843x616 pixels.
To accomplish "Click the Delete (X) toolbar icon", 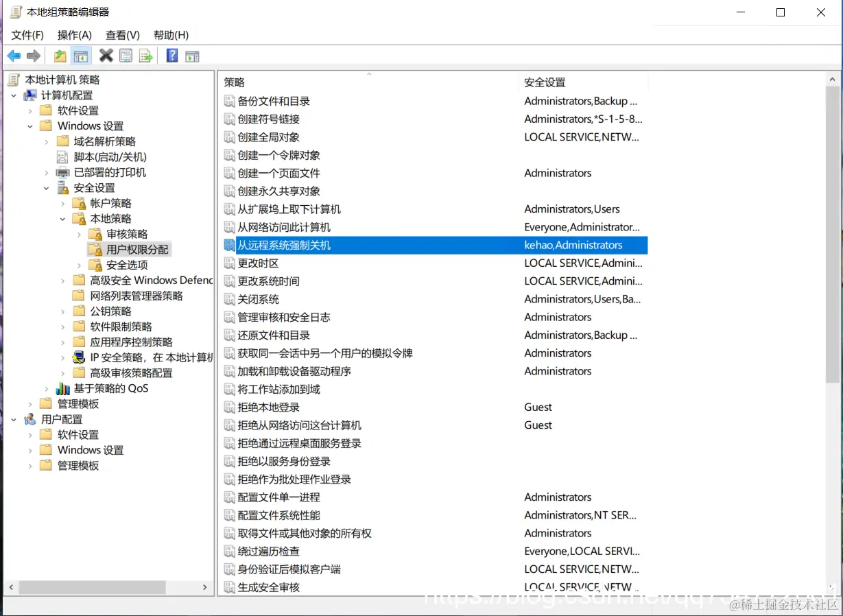I will (105, 56).
